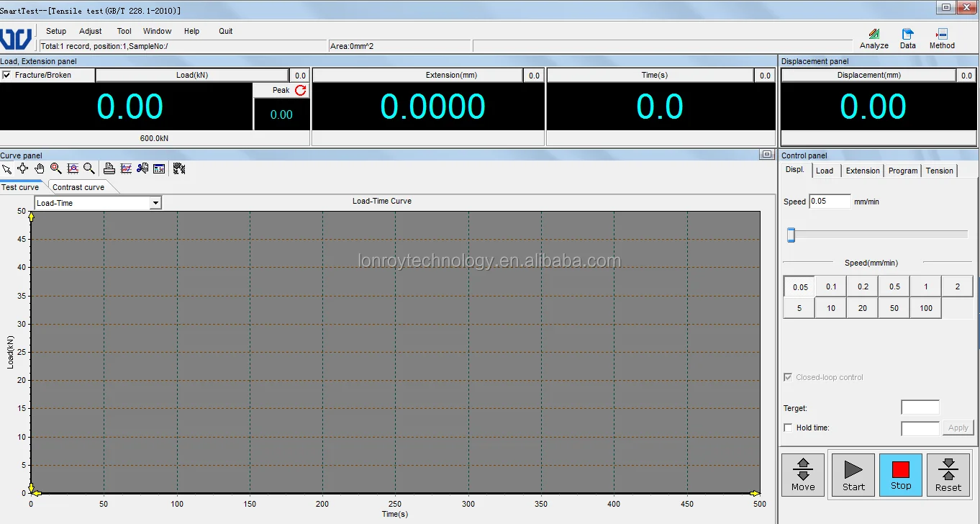Image resolution: width=980 pixels, height=524 pixels.
Task: Disable Closed-loop control
Action: (788, 376)
